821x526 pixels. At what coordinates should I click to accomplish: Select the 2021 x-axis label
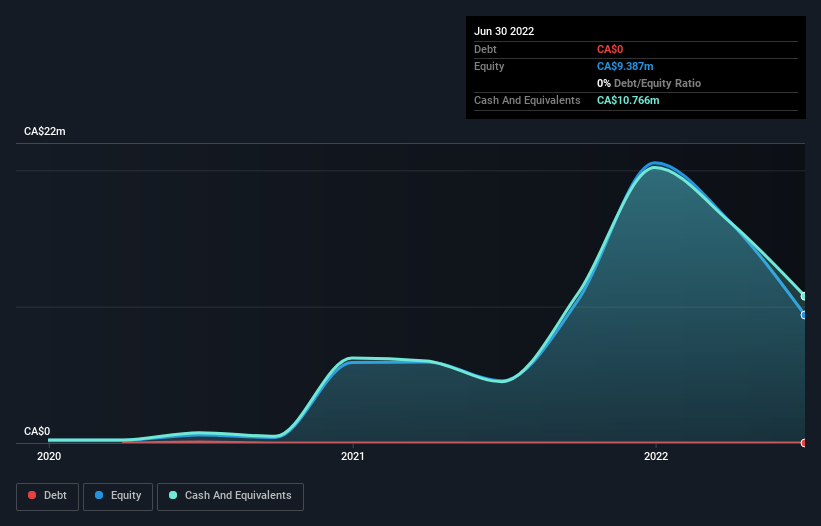click(x=352, y=456)
